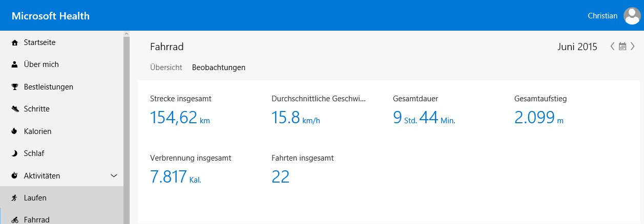Select the trophy icon for Bestleistungen
Screen dimensions: 644x224
pyautogui.click(x=15, y=87)
